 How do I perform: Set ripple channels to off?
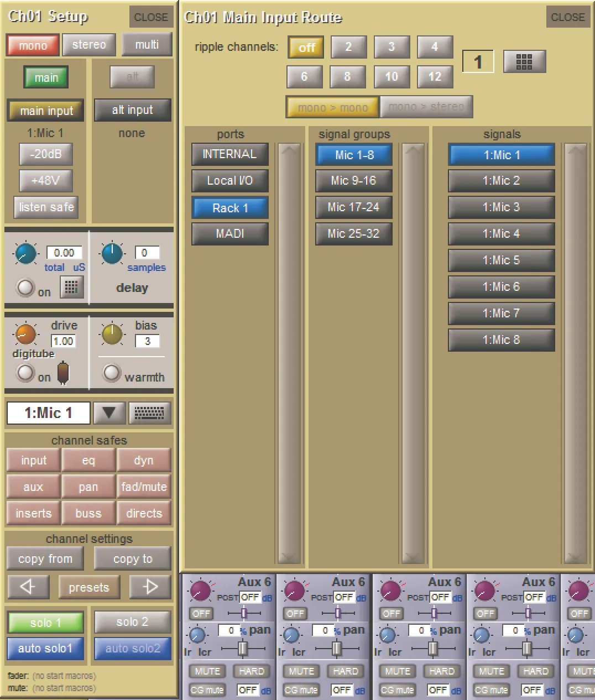pos(306,48)
